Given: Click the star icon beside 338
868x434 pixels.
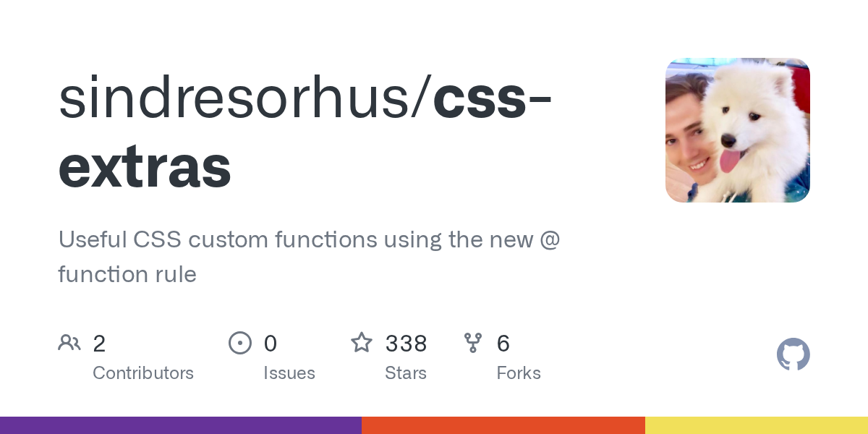Looking at the screenshot, I should click(x=362, y=343).
